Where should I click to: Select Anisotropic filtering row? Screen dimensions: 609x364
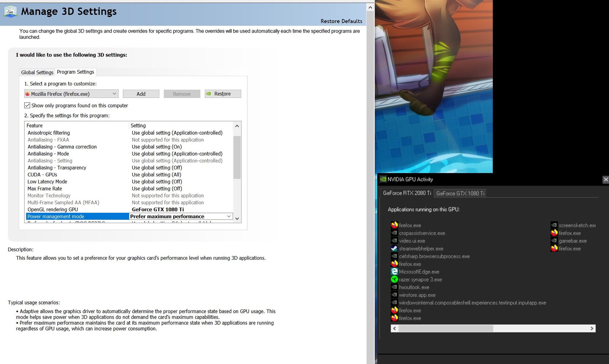[x=129, y=133]
